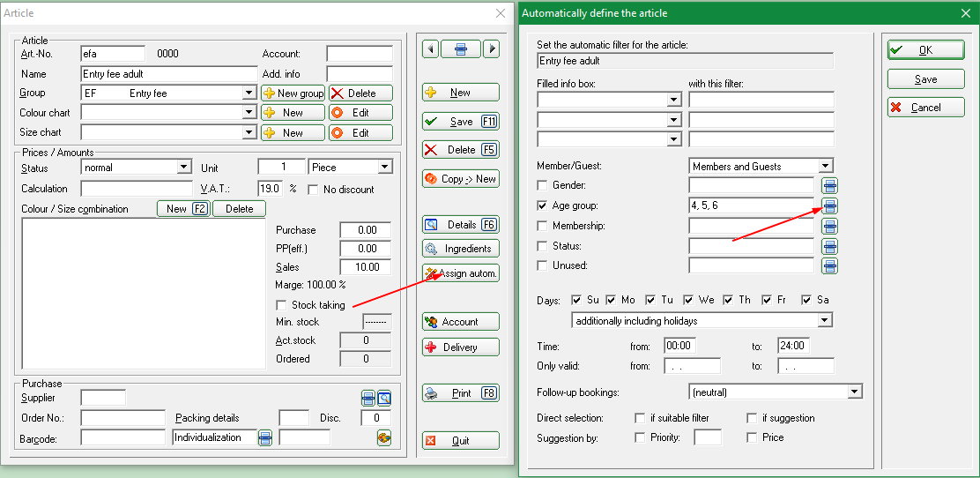Uncheck the Age group filter checkbox
The image size is (980, 478).
pos(543,205)
